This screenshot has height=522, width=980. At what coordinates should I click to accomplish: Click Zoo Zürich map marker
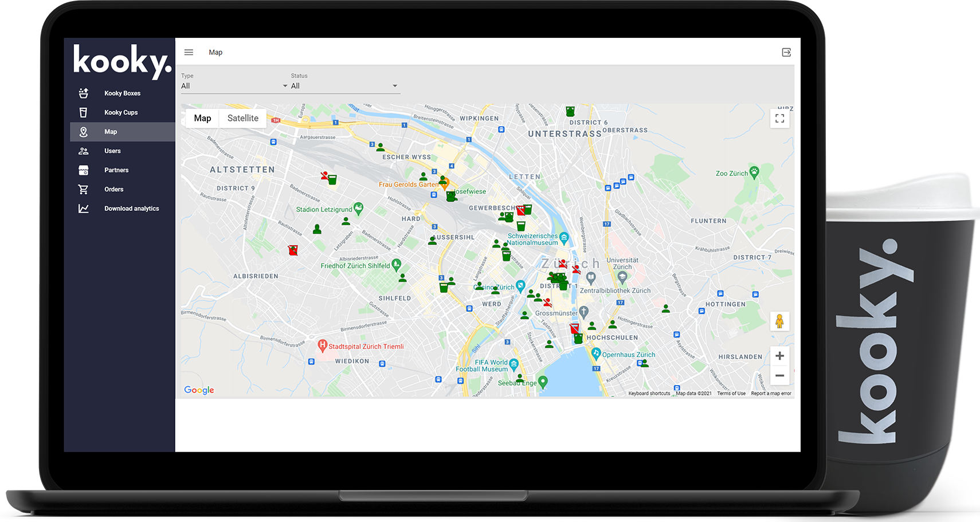click(x=754, y=172)
